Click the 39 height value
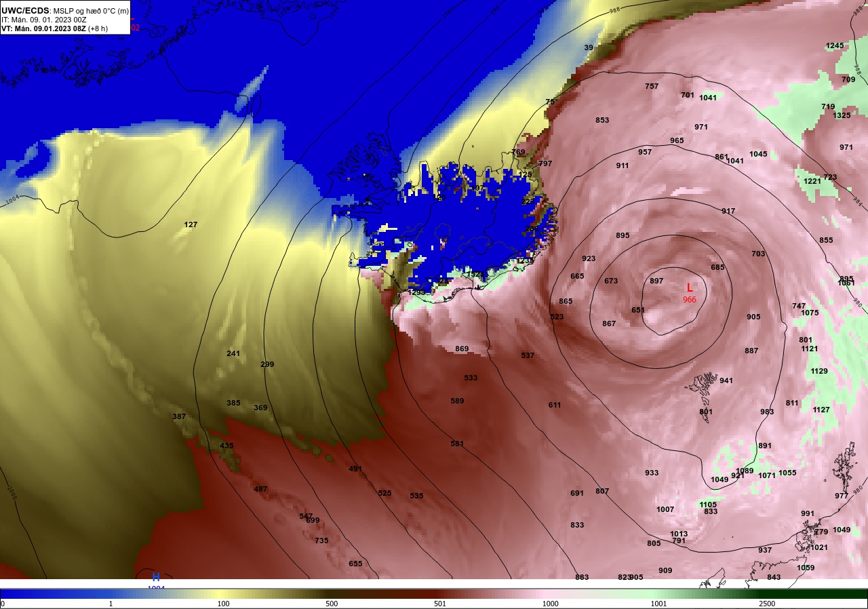The height and width of the screenshot is (609, 868). (589, 48)
